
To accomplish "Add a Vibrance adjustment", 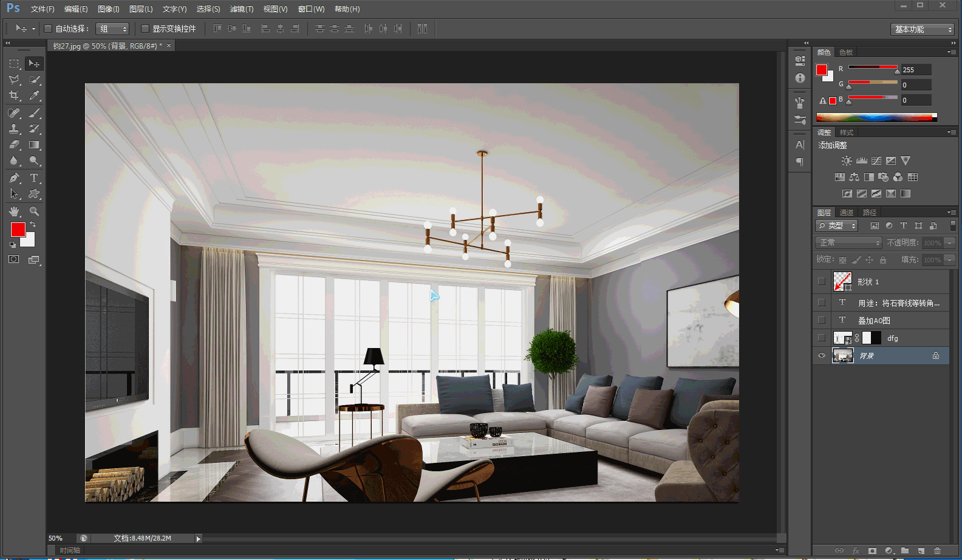I will (x=906, y=161).
